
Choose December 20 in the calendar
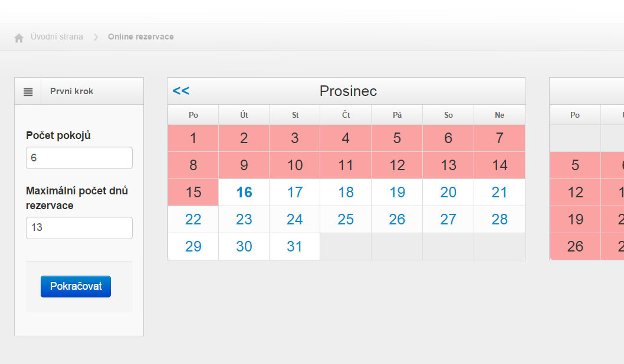(x=448, y=193)
